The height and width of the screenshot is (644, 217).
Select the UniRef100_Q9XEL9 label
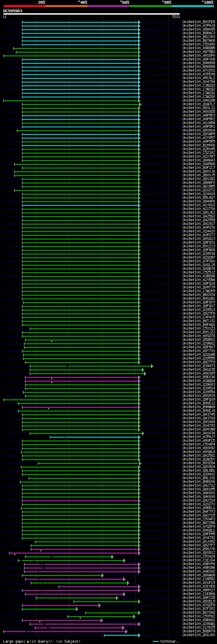pos(199,601)
